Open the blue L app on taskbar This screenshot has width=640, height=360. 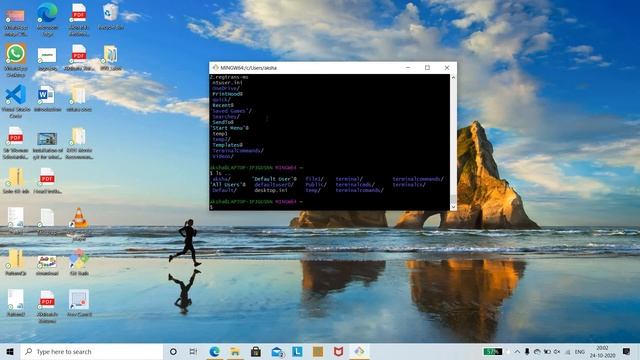pos(297,351)
